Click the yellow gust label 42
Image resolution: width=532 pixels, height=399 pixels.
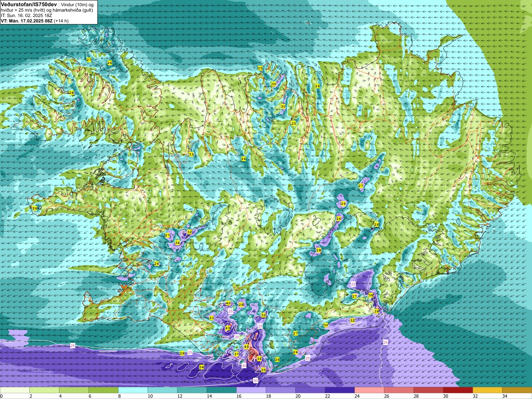(x=228, y=303)
